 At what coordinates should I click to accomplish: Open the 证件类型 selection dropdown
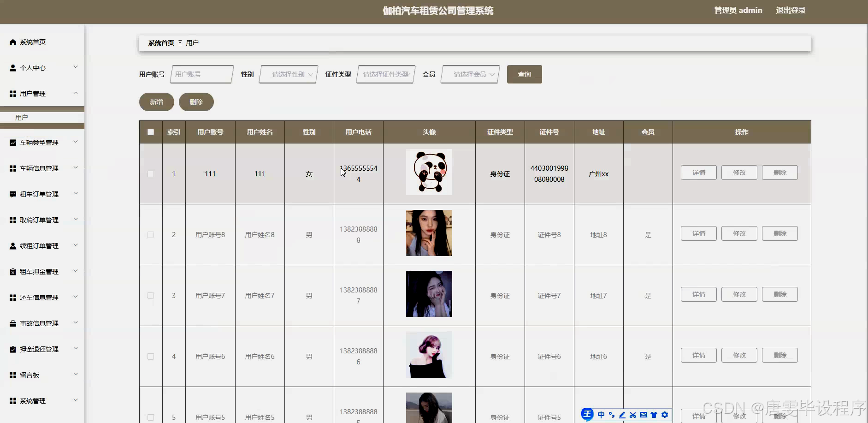pyautogui.click(x=386, y=74)
